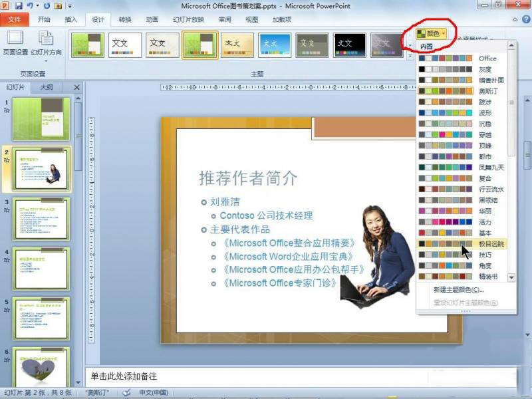Choose the 灰度 grayscale color scheme
Image resolution: width=532 pixels, height=399 pixels.
pyautogui.click(x=462, y=69)
